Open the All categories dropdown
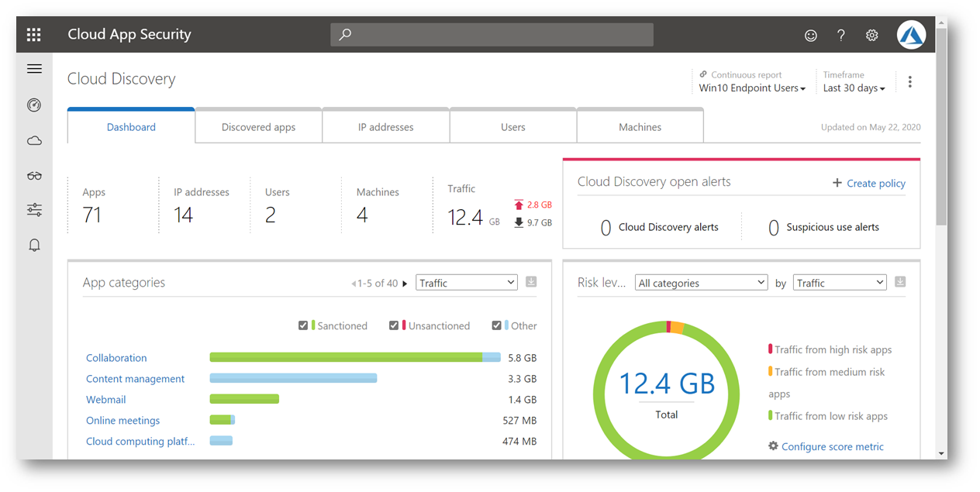The image size is (980, 492). (x=701, y=283)
